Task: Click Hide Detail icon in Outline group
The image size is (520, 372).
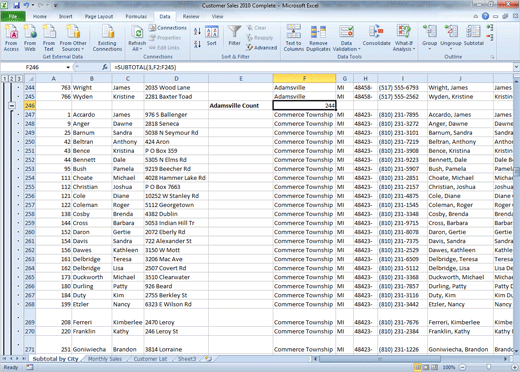Action: (490, 36)
